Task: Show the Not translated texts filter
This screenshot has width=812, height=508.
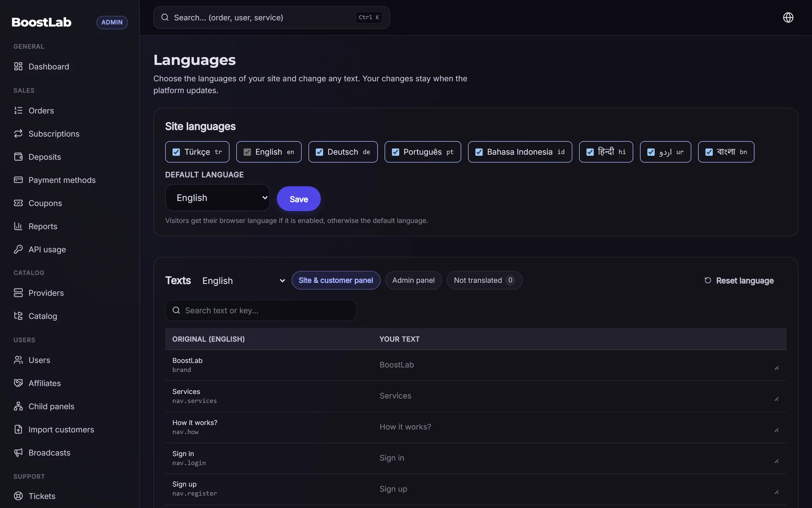Action: (x=484, y=280)
